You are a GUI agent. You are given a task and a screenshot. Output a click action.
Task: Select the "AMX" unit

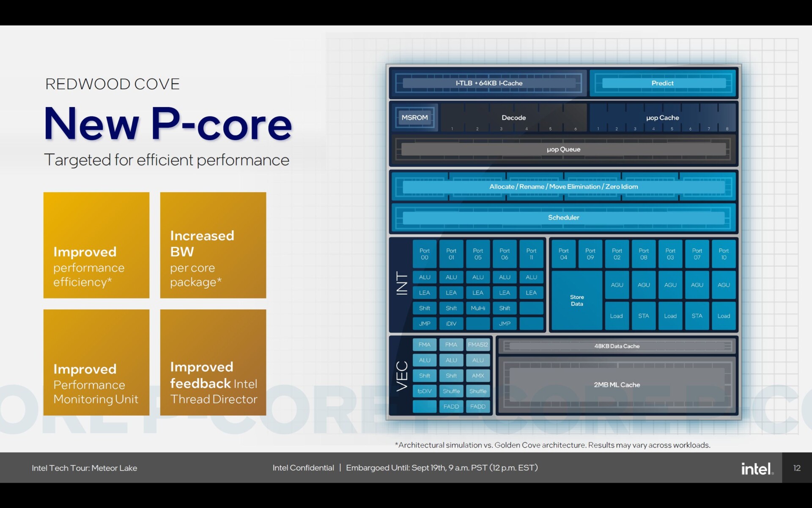(x=478, y=375)
